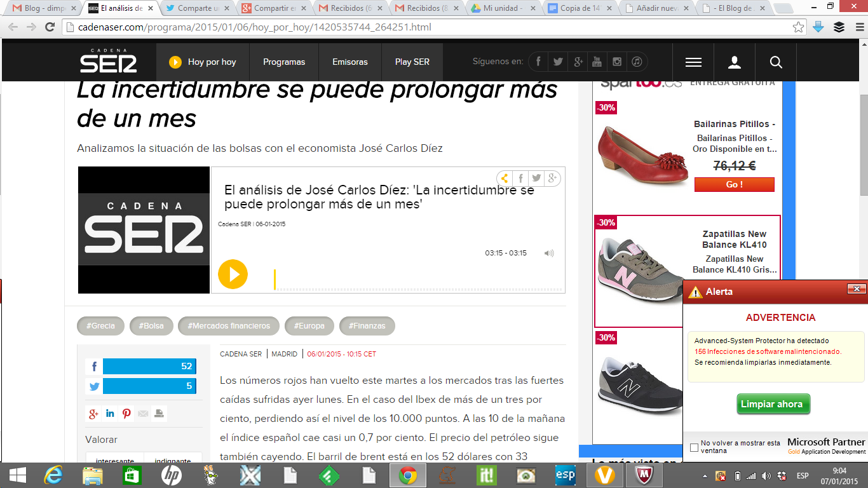Open the site hamburger menu in SER header
The image size is (868, 488).
pyautogui.click(x=693, y=62)
